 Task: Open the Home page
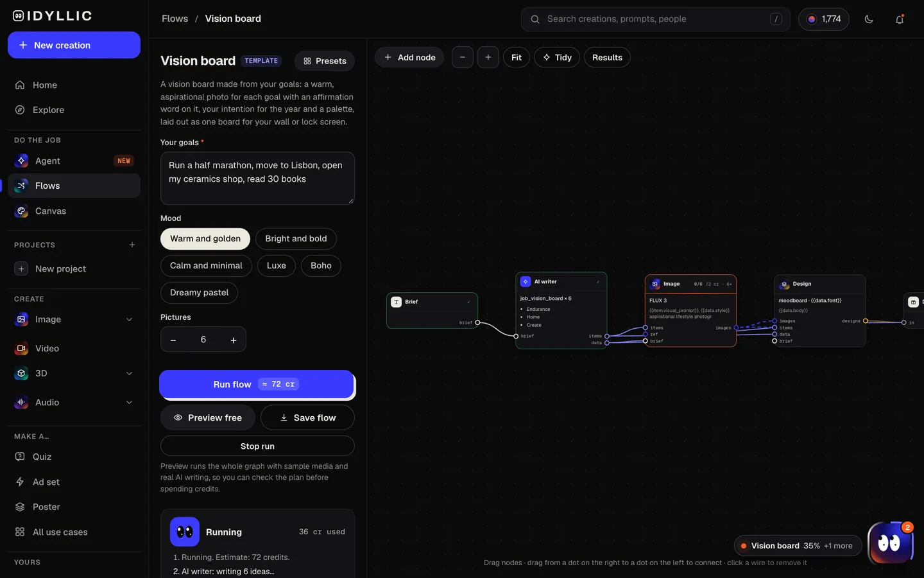[74, 85]
